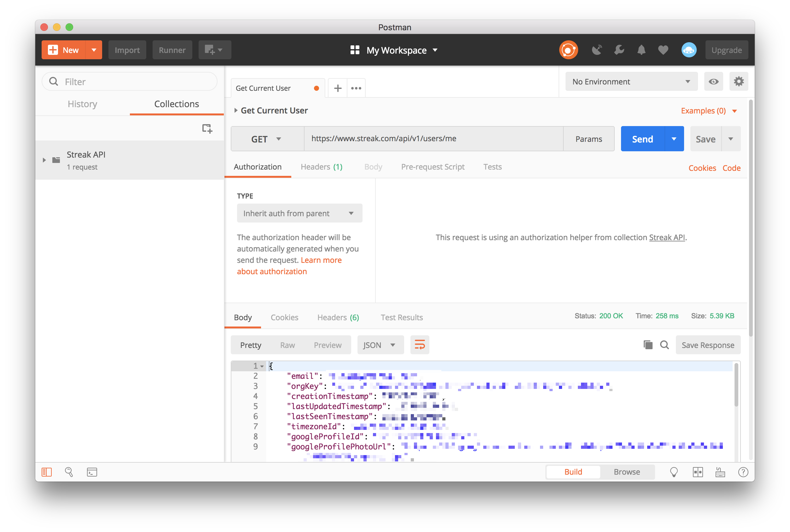790x532 pixels.
Task: Expand the Streak API collection
Action: click(44, 160)
